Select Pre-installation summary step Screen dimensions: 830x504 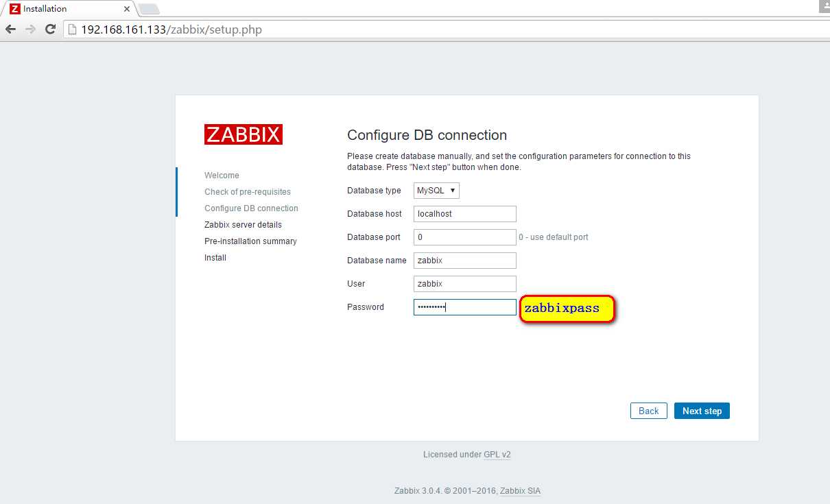tap(250, 241)
